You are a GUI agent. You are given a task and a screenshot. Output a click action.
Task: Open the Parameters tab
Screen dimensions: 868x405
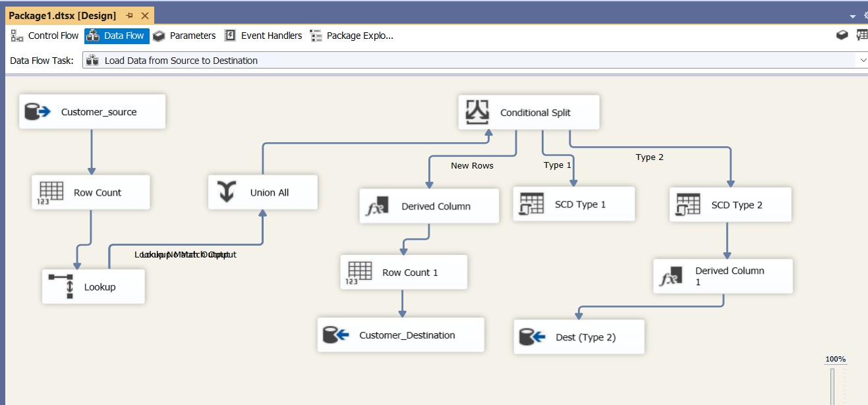coord(191,36)
